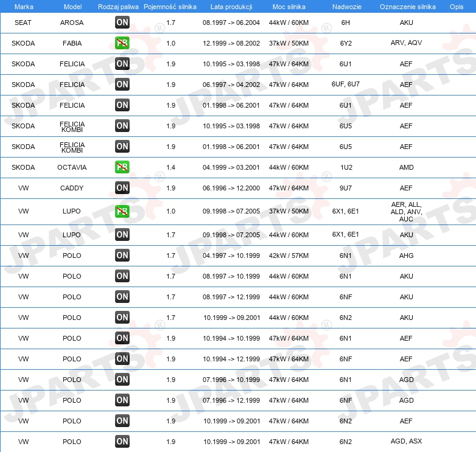Click the Oznaczenie silnika column header
The width and height of the screenshot is (476, 452).
click(408, 7)
